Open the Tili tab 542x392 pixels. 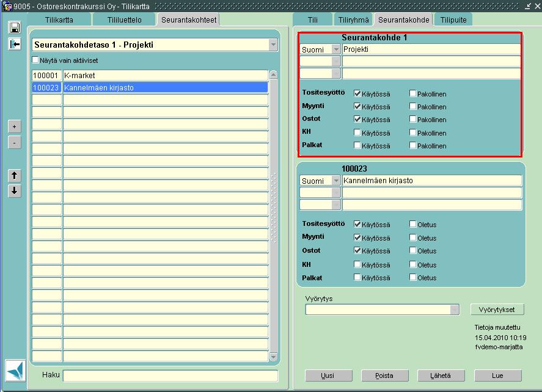click(x=312, y=20)
